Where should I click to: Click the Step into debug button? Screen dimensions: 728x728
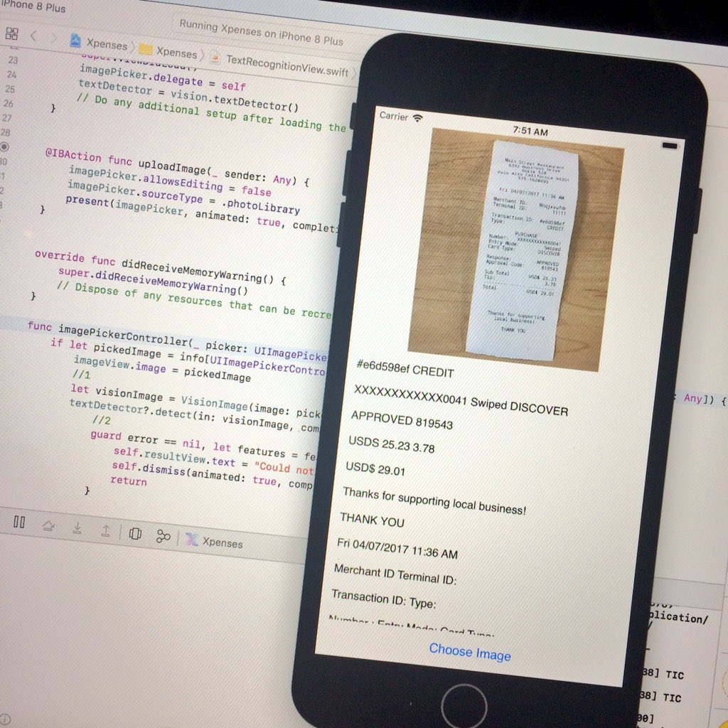pyautogui.click(x=77, y=528)
